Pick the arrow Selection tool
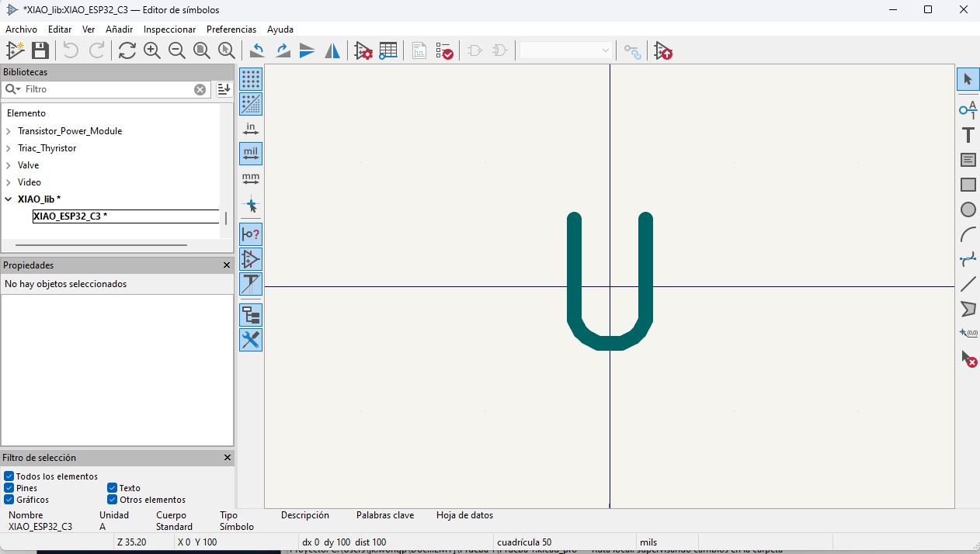 click(968, 79)
